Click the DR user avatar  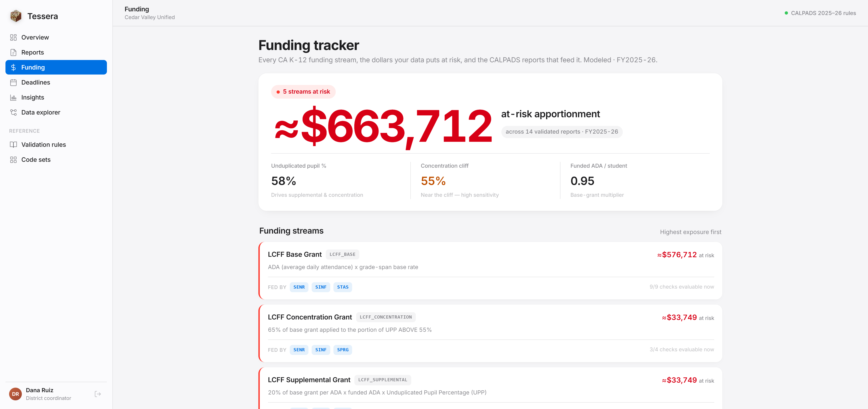tap(15, 394)
